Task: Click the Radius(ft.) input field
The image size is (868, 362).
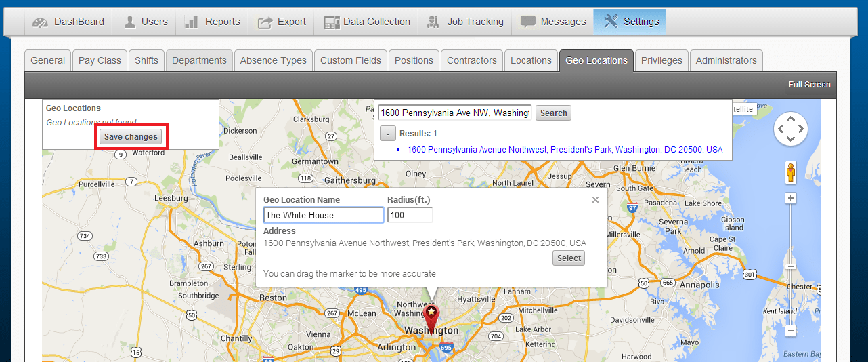Action: pyautogui.click(x=410, y=215)
